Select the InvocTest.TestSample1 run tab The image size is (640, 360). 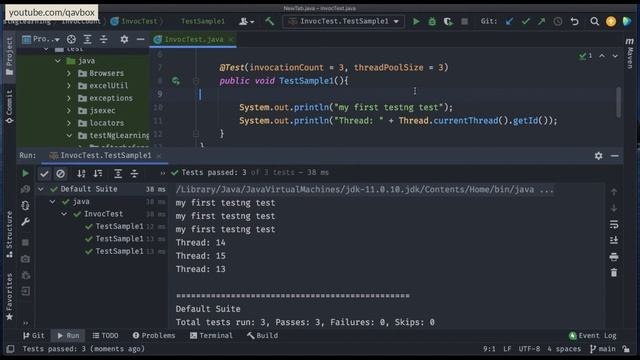coord(105,156)
